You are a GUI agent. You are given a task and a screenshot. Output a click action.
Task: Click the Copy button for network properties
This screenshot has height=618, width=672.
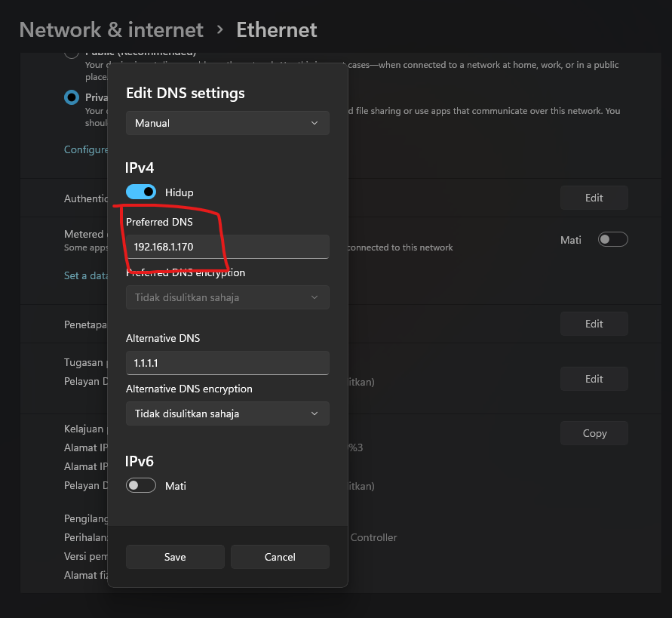coord(594,433)
